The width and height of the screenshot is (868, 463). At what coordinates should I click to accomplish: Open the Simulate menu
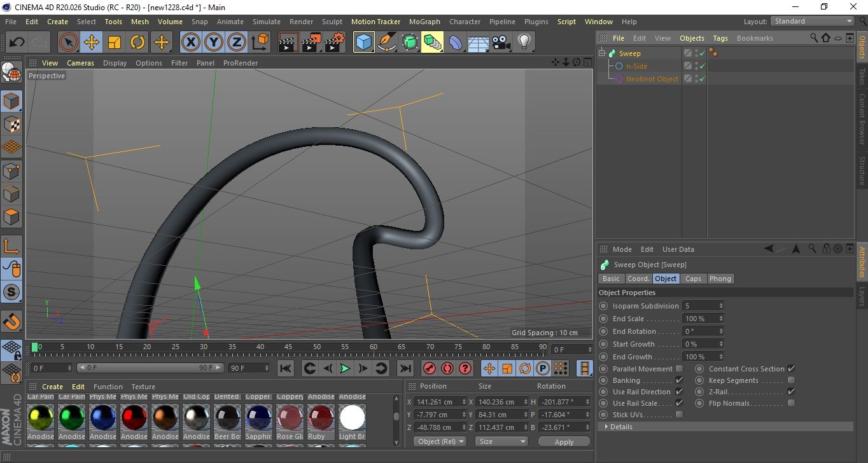pyautogui.click(x=267, y=21)
